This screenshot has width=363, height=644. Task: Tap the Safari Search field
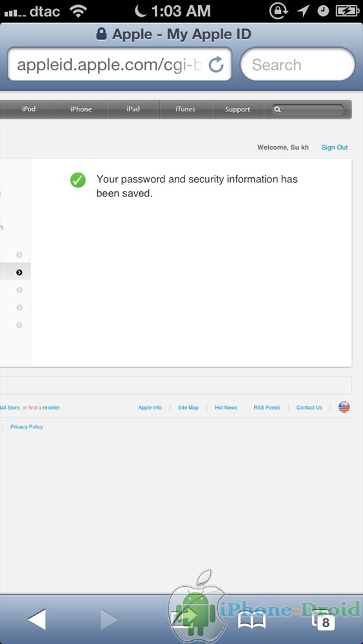(x=298, y=64)
